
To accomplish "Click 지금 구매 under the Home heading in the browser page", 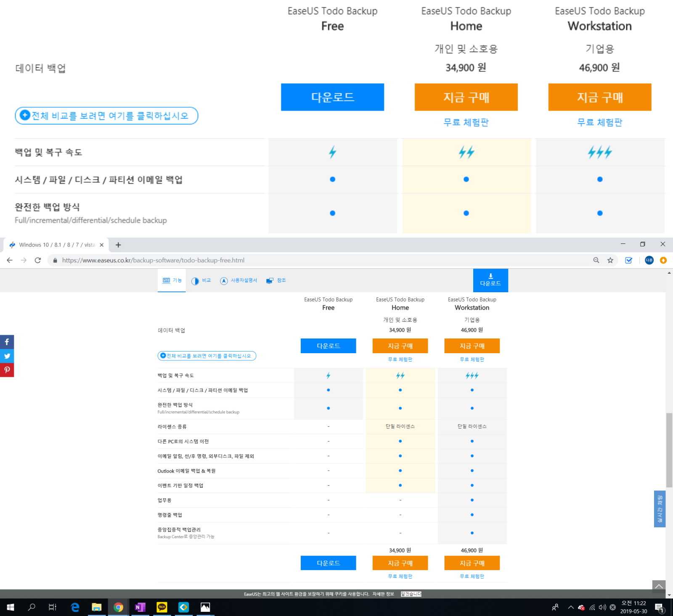I will point(400,346).
